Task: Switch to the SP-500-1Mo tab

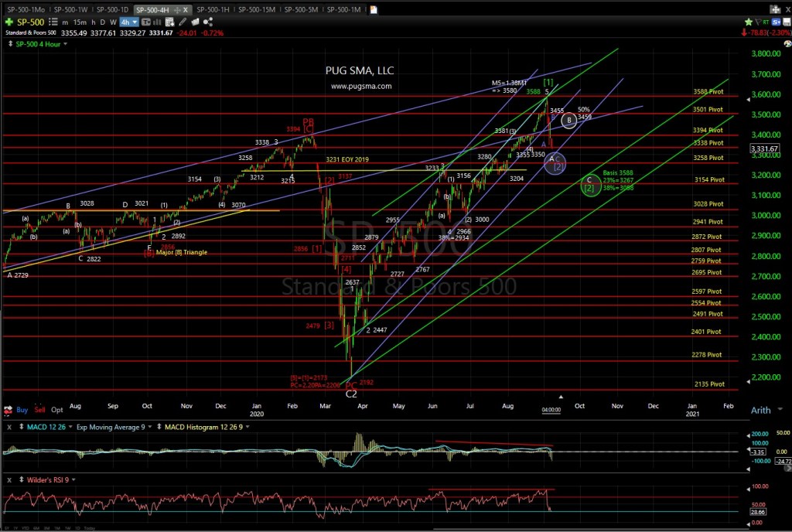Action: click(26, 9)
